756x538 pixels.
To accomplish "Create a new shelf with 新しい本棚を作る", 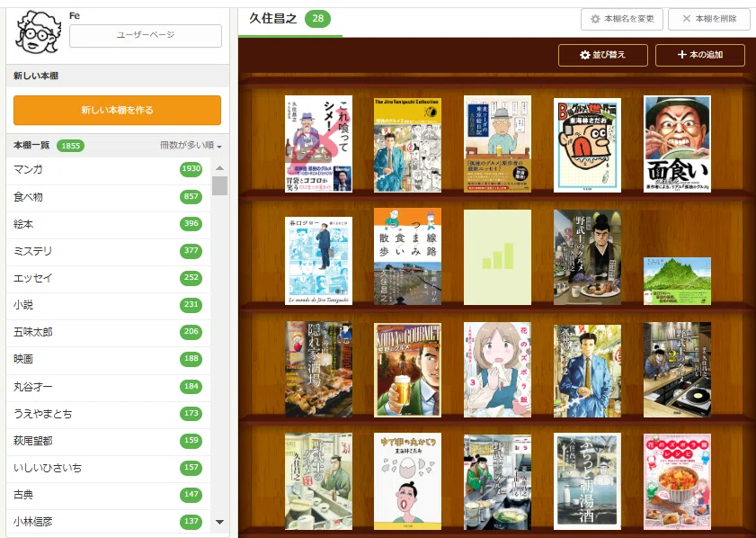I will pyautogui.click(x=117, y=110).
